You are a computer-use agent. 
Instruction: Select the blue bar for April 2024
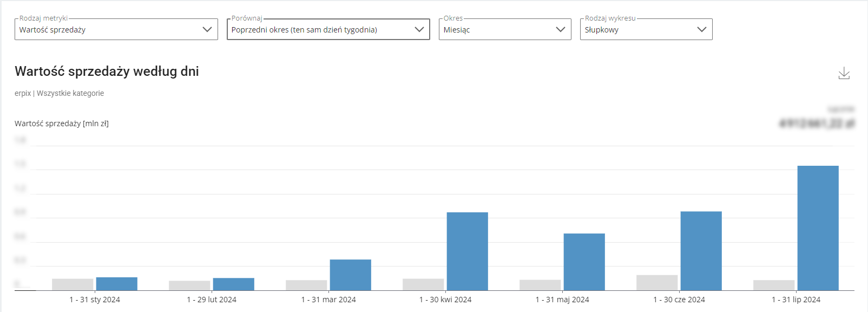(x=467, y=251)
